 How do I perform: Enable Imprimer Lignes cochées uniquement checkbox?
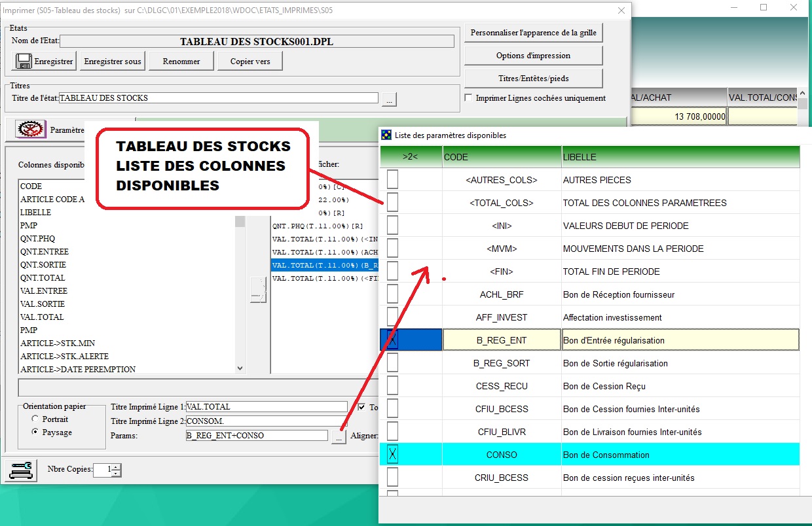click(468, 98)
